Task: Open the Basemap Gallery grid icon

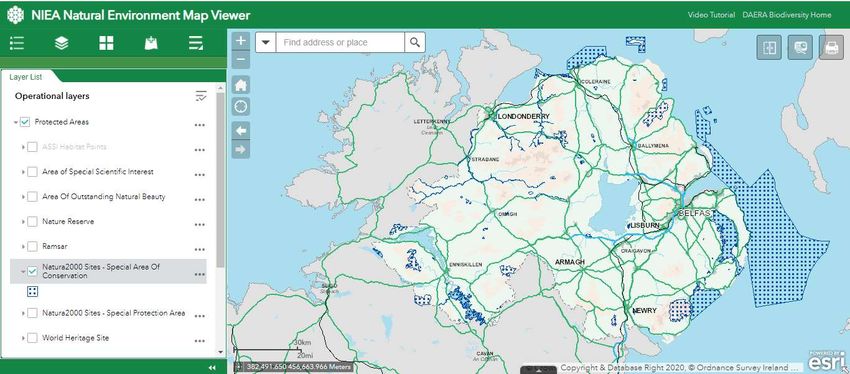Action: [106, 43]
